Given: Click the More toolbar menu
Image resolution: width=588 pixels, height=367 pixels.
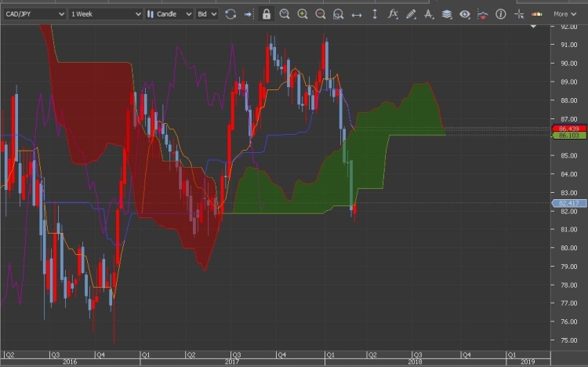Looking at the screenshot, I should coord(564,14).
